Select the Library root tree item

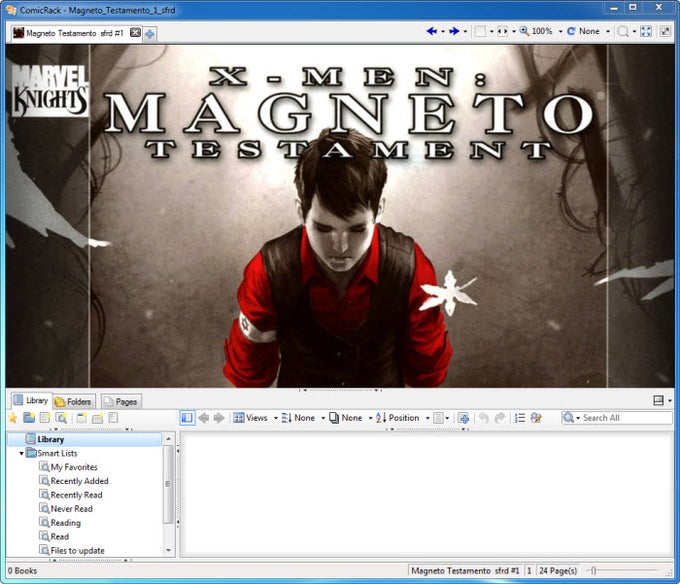pyautogui.click(x=85, y=439)
